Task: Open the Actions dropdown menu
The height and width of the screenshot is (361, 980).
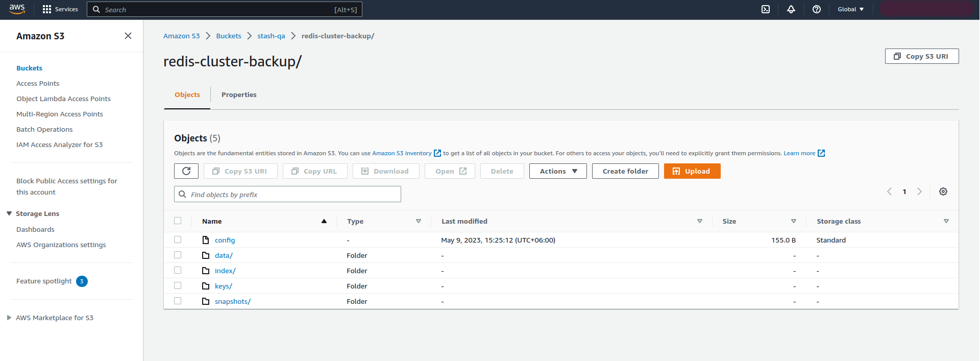Action: pos(558,171)
